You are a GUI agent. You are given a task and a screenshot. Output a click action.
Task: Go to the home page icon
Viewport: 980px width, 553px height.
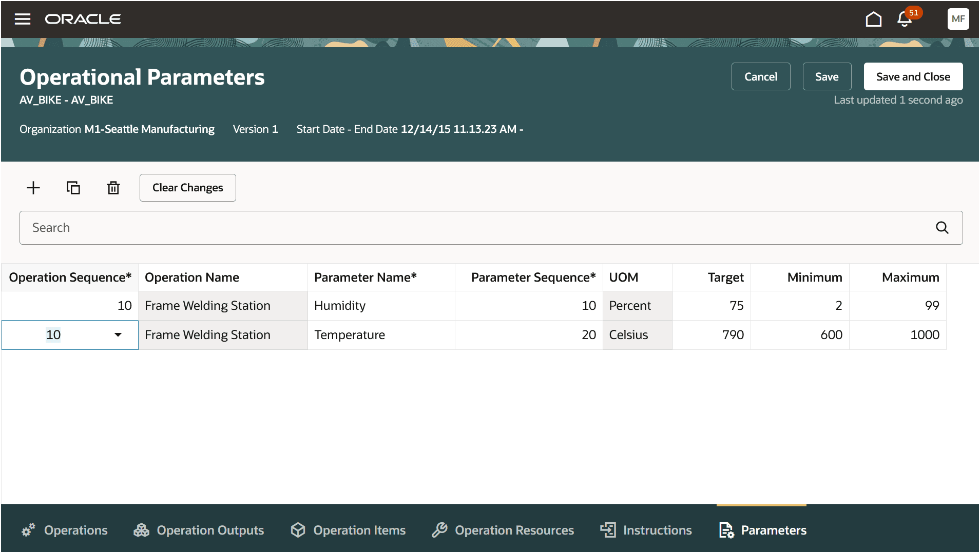tap(873, 18)
